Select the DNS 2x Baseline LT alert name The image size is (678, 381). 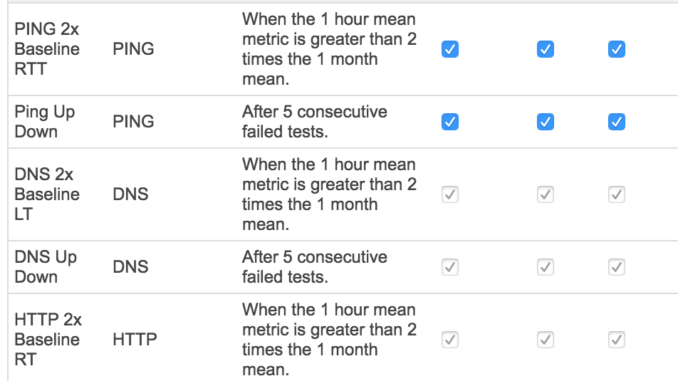(47, 194)
